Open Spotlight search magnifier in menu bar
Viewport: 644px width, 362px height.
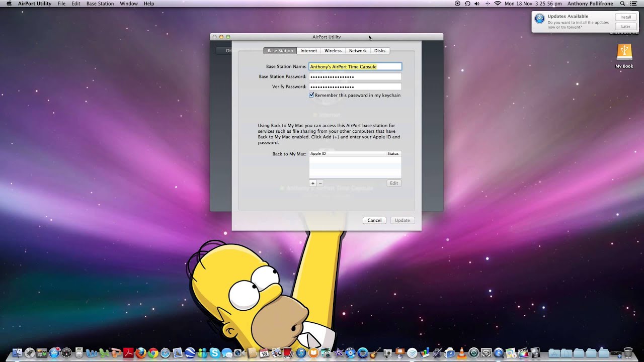pyautogui.click(x=622, y=4)
